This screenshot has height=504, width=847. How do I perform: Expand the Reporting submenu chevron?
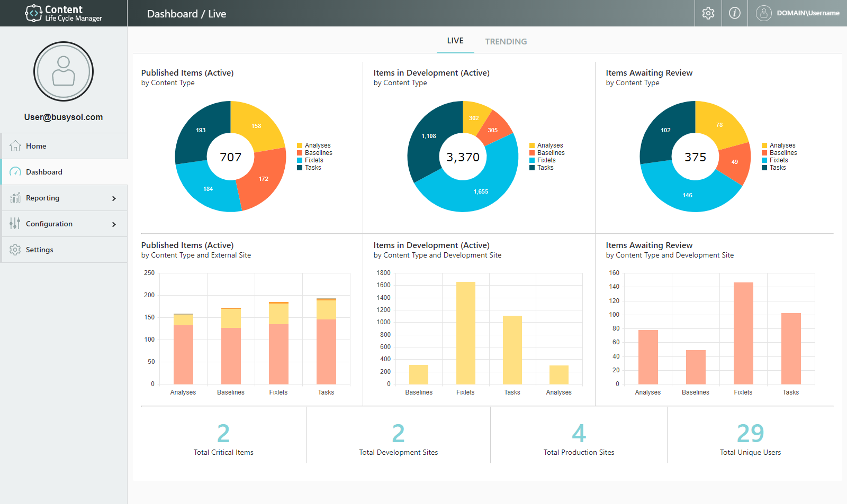114,198
